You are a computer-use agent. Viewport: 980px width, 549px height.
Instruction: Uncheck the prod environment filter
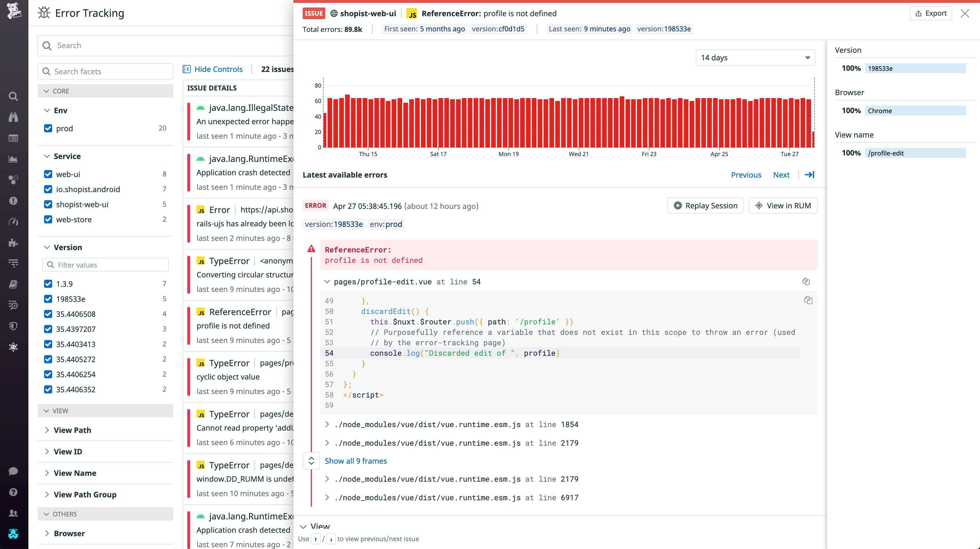(48, 128)
